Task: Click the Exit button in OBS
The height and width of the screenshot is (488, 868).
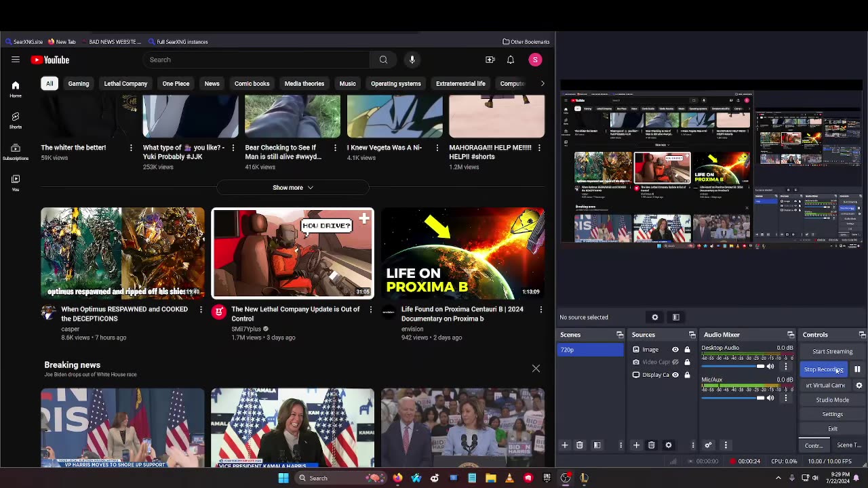Action: (x=832, y=429)
